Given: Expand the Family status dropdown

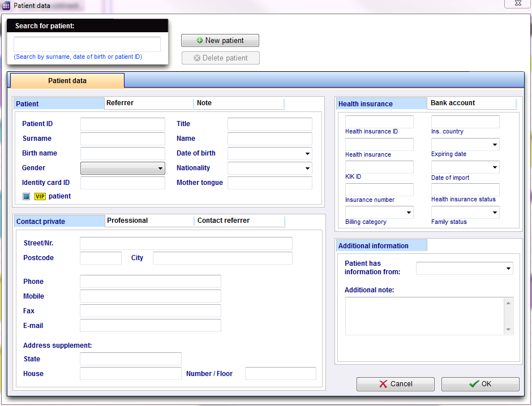Looking at the screenshot, I should point(465,213).
